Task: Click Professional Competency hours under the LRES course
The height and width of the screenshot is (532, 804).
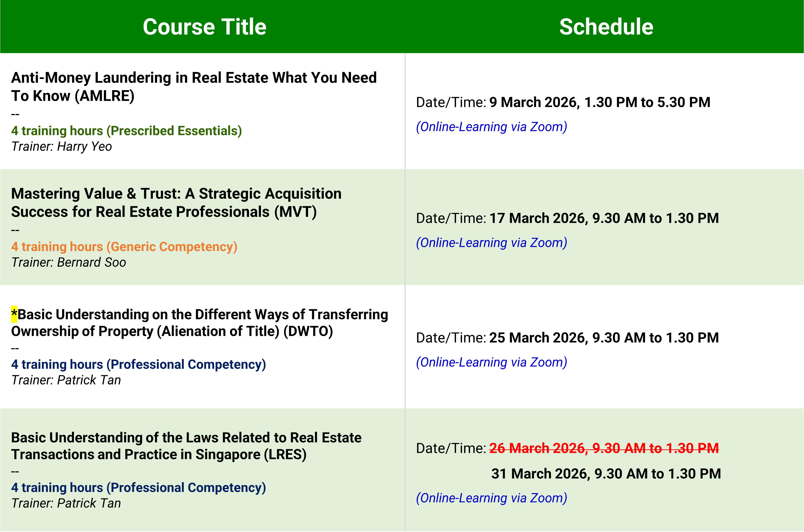Action: (x=138, y=487)
